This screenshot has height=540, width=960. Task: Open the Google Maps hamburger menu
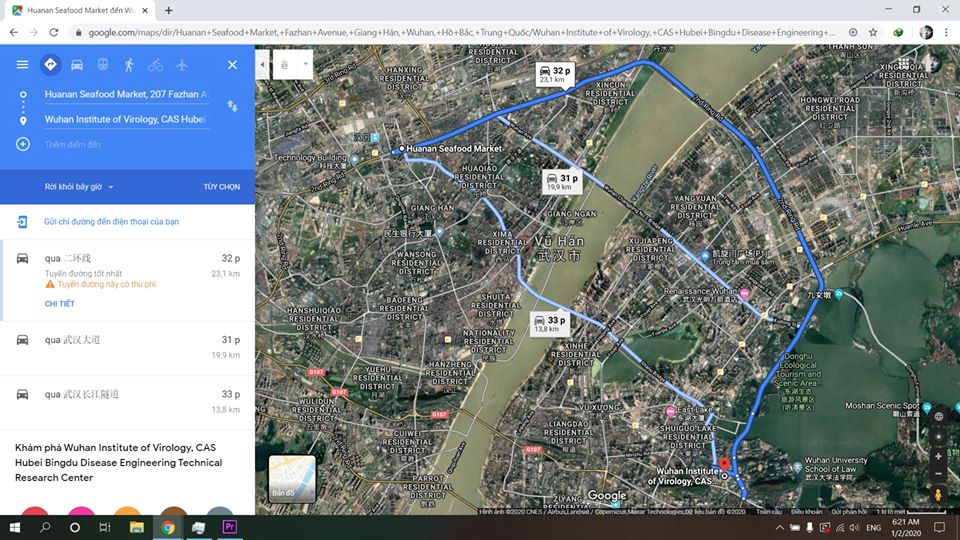[x=22, y=64]
